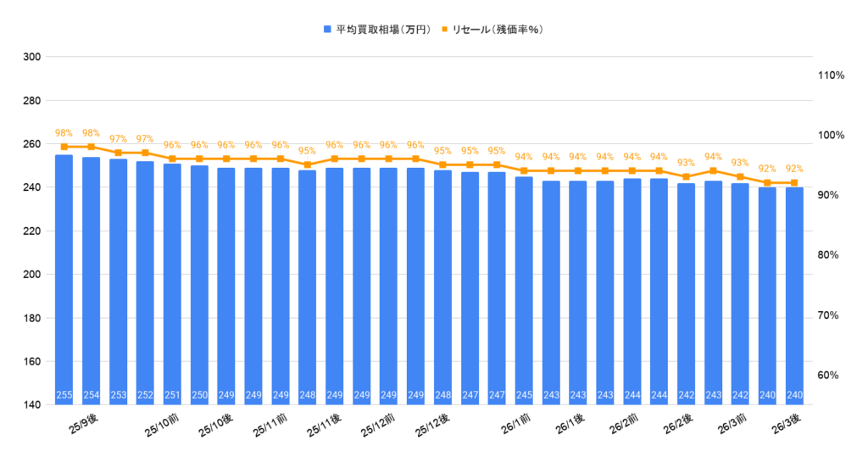This screenshot has width=868, height=457.
Task: Select the 97% label above the 252 bar
Action: pos(145,139)
